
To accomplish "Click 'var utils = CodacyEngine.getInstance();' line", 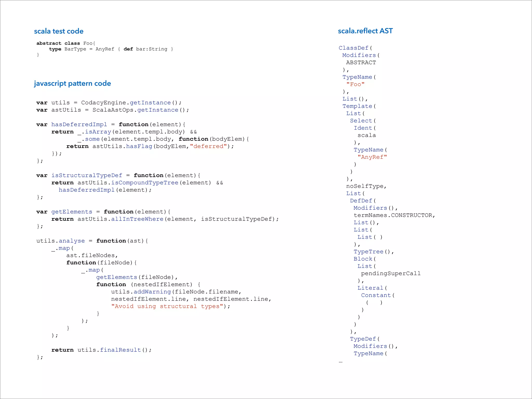I will tap(109, 103).
